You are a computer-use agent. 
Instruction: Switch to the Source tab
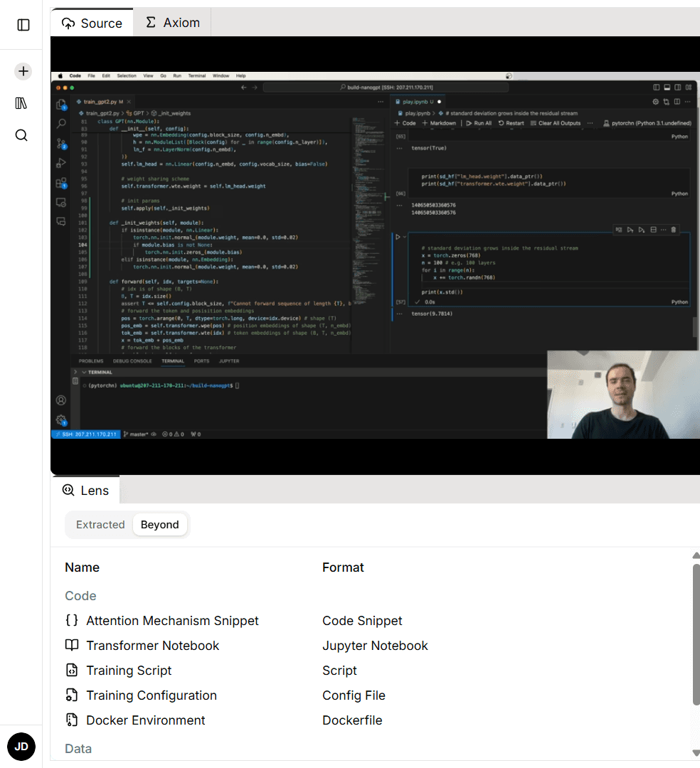pos(92,23)
